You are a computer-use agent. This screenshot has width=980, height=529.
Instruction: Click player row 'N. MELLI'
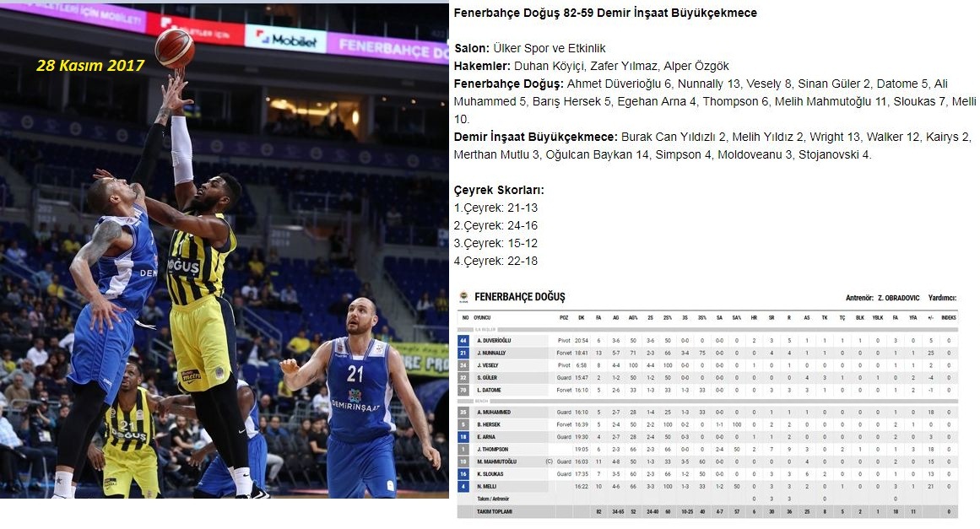tap(707, 487)
